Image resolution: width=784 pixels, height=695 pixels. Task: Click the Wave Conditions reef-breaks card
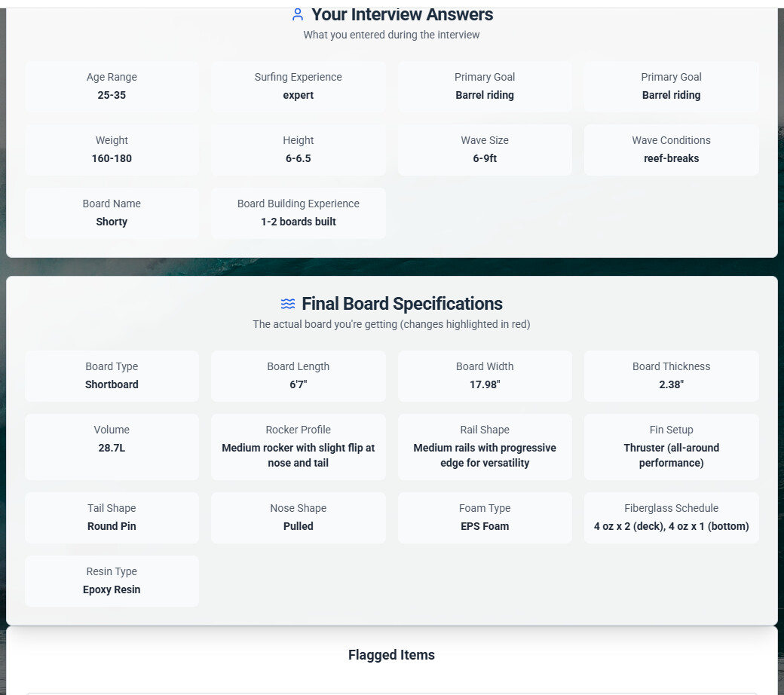[x=671, y=150]
